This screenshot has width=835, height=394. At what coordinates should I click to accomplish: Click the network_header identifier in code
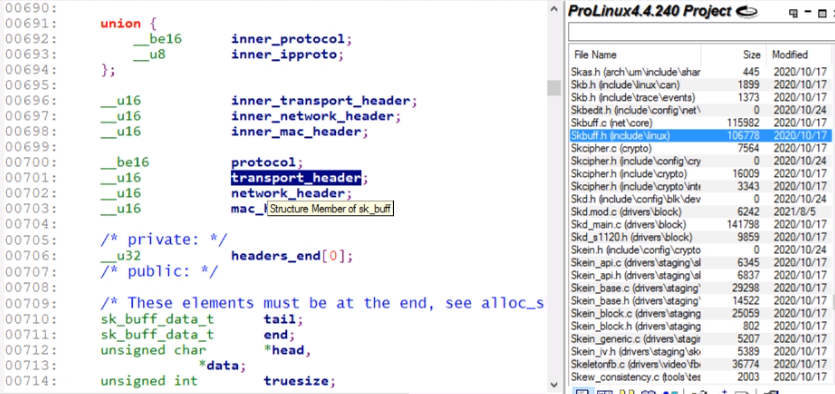tap(288, 193)
